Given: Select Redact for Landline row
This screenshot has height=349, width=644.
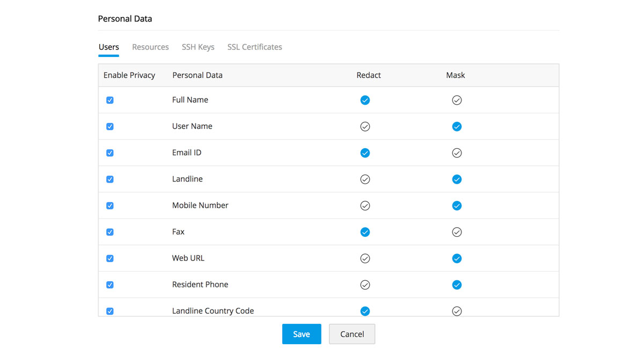Looking at the screenshot, I should (x=365, y=179).
